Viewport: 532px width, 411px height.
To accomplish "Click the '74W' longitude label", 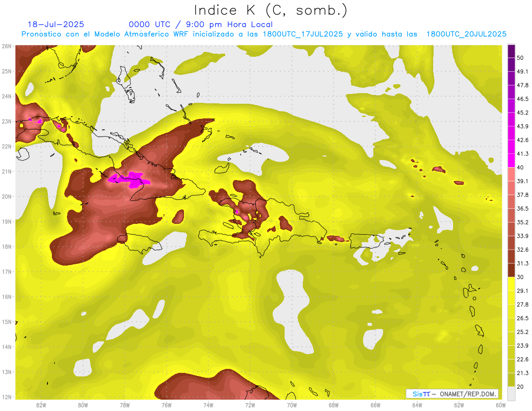I will click(x=208, y=405).
